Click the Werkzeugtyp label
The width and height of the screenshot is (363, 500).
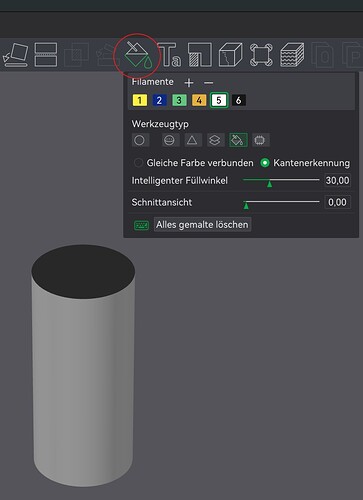coord(160,124)
